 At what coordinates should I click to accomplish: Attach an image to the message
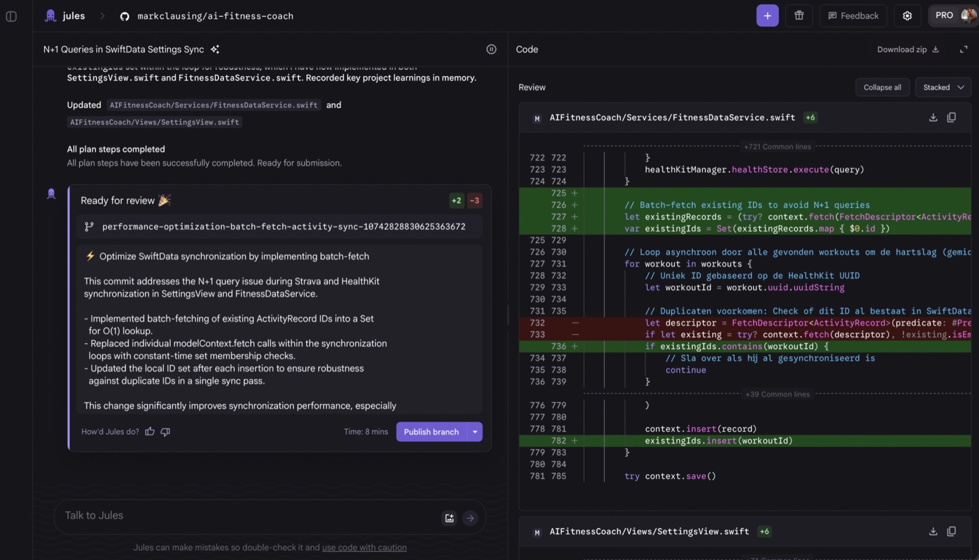pyautogui.click(x=449, y=518)
